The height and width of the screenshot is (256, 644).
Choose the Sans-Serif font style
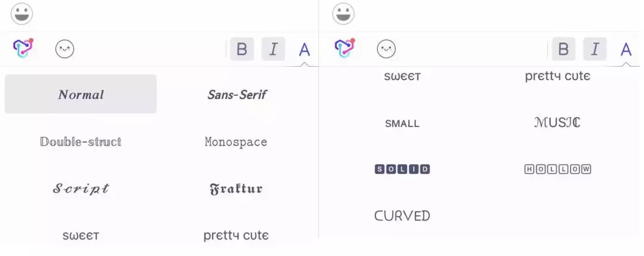237,94
